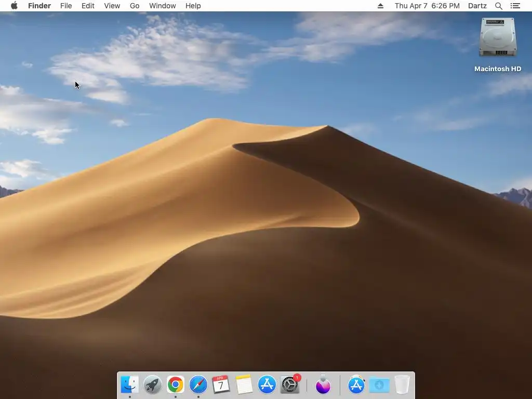Open the Help menu
This screenshot has width=532, height=399.
click(193, 6)
